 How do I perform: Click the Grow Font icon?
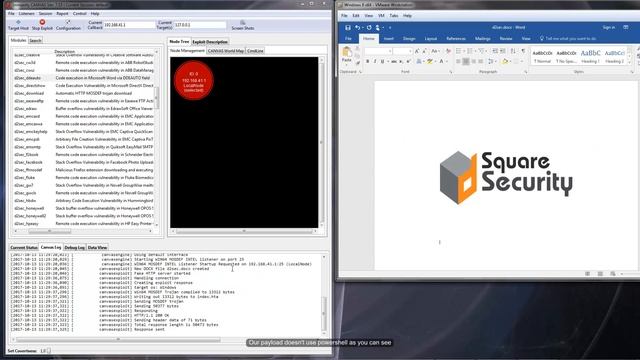click(417, 51)
